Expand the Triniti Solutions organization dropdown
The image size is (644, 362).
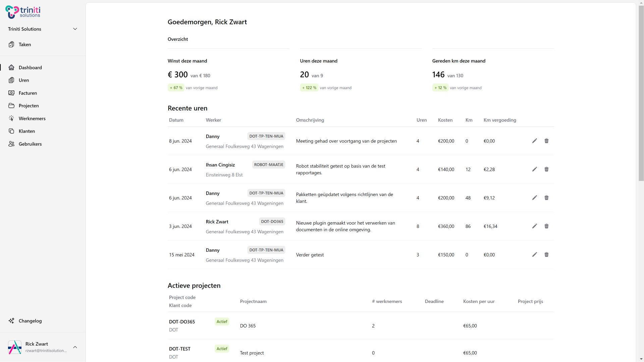[75, 29]
